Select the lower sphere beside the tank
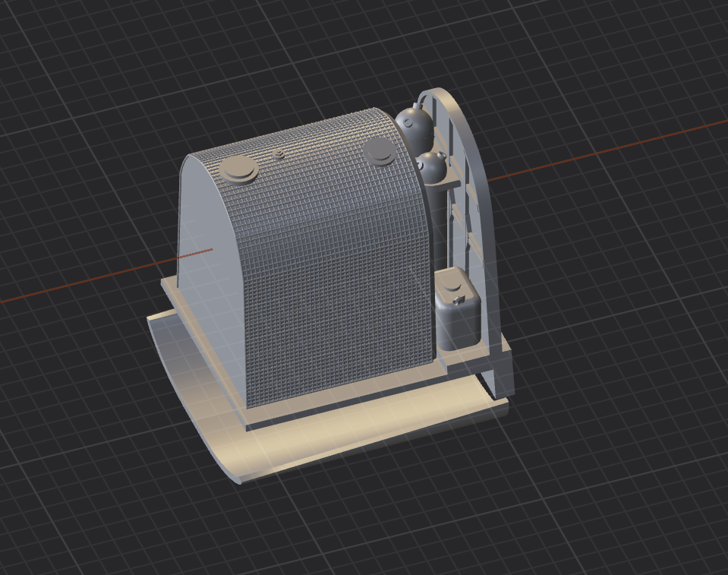 click(x=431, y=167)
